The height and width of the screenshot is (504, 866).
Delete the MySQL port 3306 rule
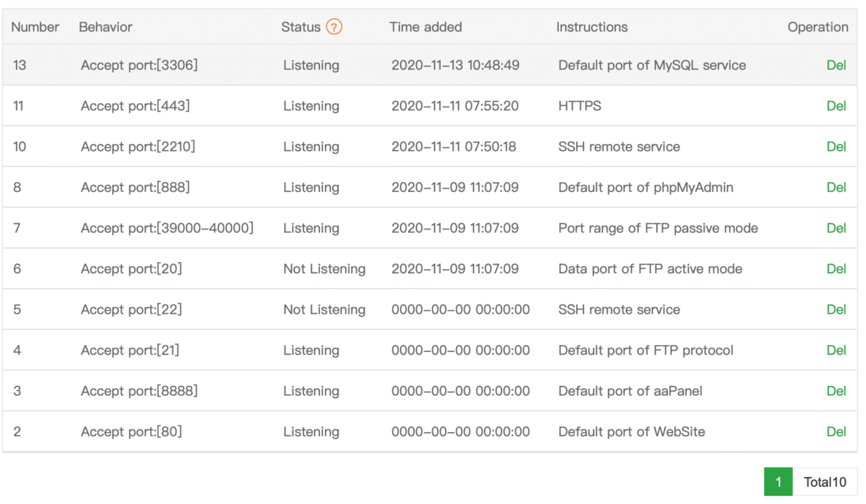tap(835, 65)
